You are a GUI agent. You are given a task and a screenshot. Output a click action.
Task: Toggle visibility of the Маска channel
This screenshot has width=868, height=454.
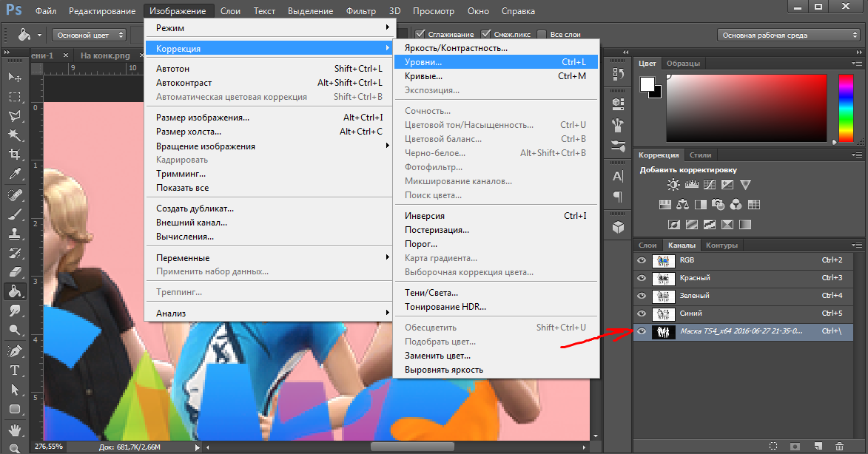(642, 331)
